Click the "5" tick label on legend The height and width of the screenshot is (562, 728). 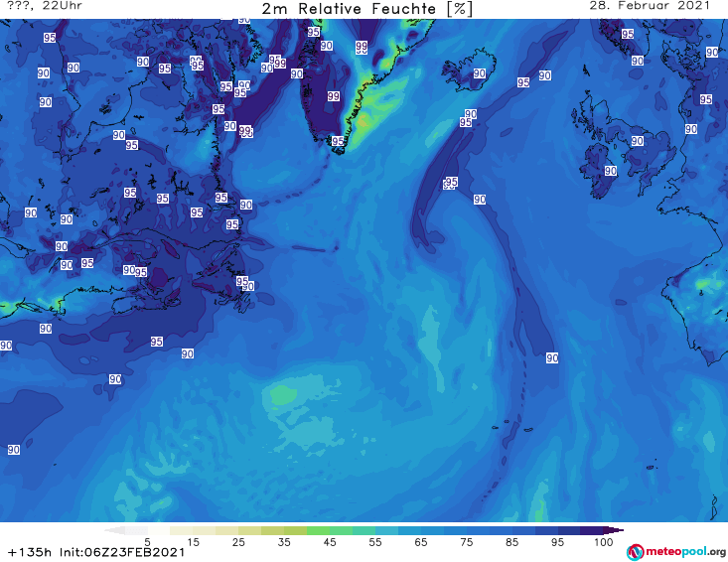147,542
